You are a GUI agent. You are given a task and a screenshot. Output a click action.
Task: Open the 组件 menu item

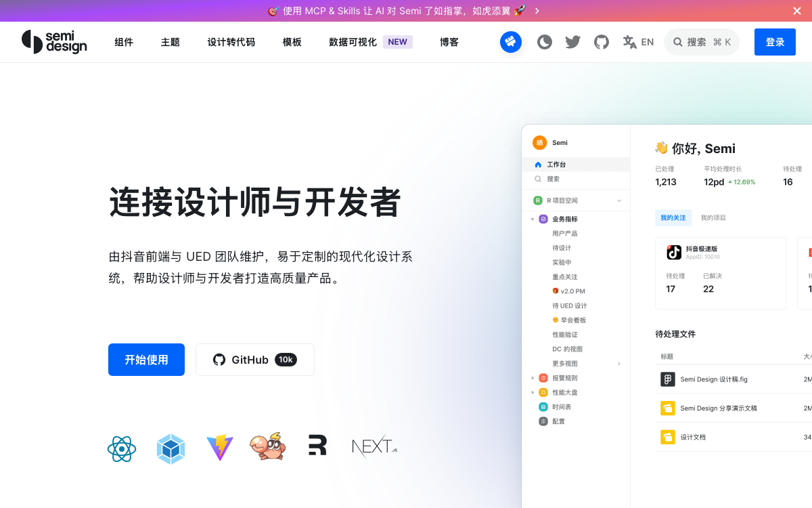click(124, 42)
